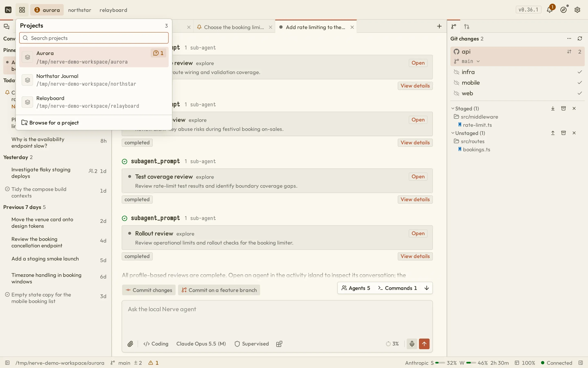Open the Rollout review sub-agent
This screenshot has width=588, height=368.
(x=418, y=233)
